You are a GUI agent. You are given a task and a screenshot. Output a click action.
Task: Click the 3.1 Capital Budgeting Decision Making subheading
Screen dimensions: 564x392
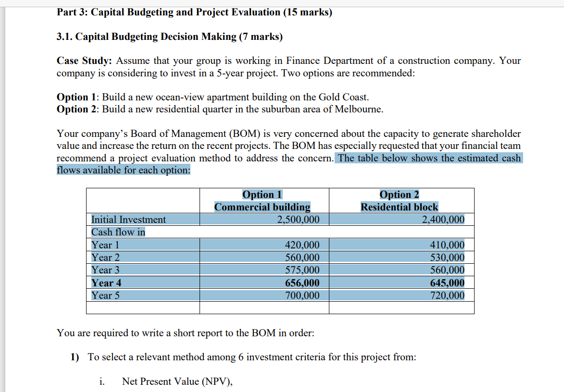click(x=169, y=37)
